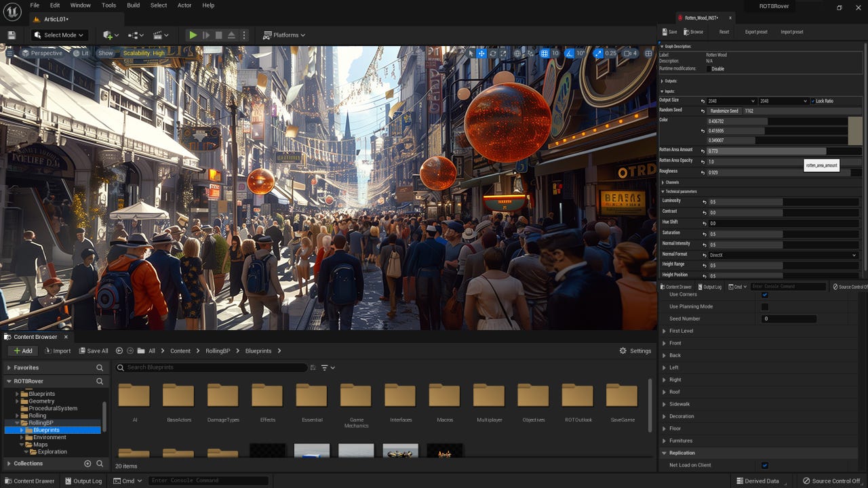Toggle rotation angle snapping icon
The width and height of the screenshot is (868, 488).
point(570,54)
